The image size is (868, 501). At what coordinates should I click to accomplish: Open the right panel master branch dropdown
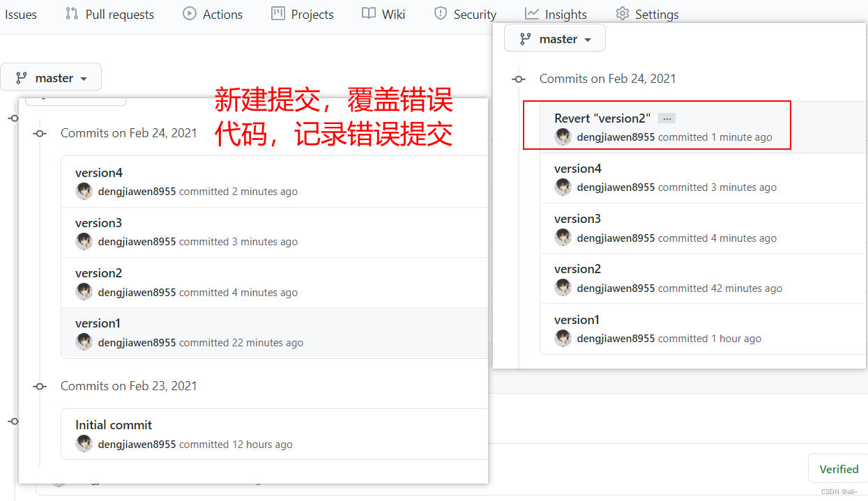[555, 39]
